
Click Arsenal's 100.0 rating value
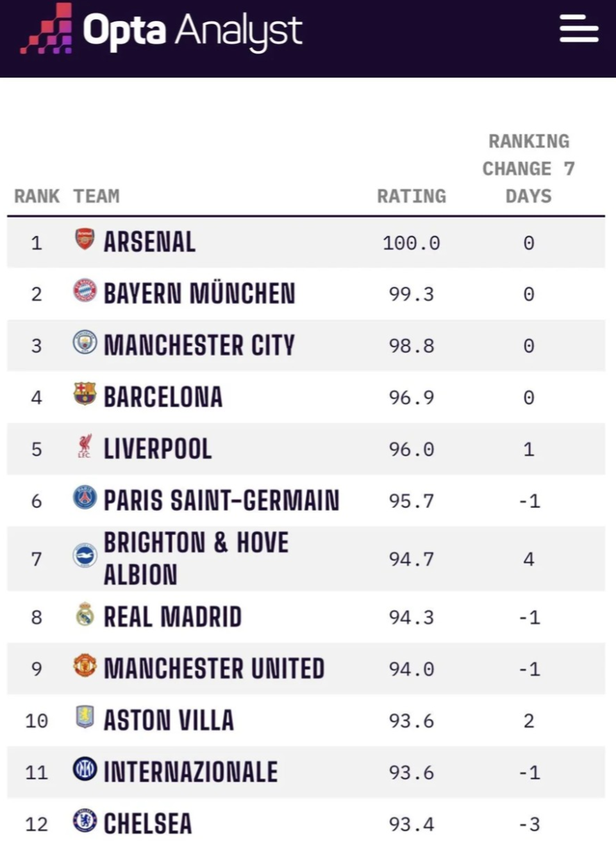click(x=412, y=243)
